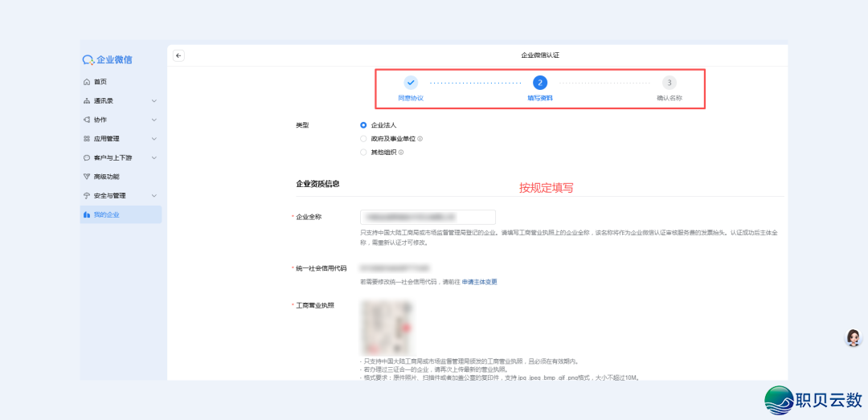868x420 pixels.
Task: Click the 确认名称 step label
Action: coord(669,98)
